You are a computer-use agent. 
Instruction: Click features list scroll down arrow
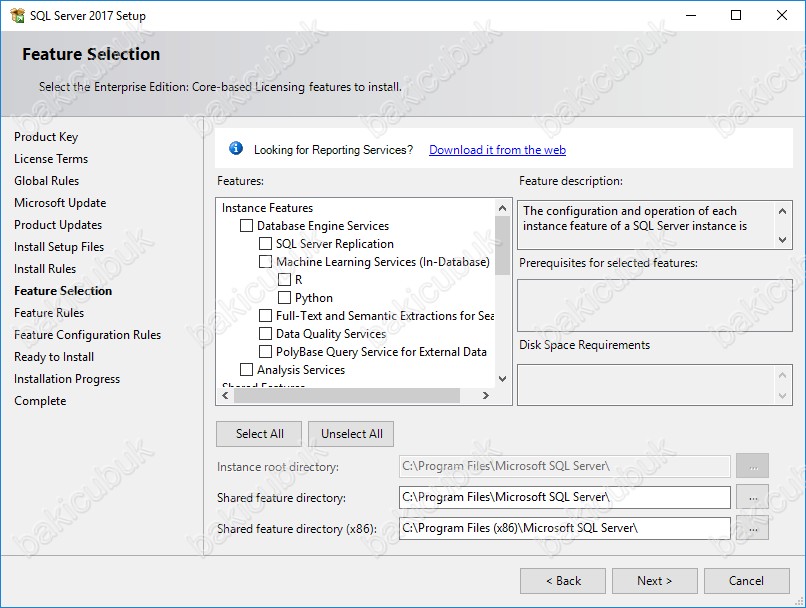point(503,379)
